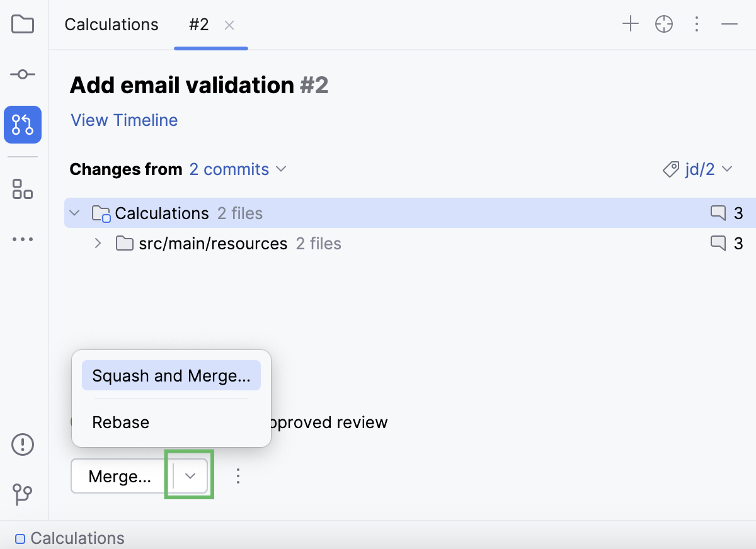Click the Pull Requests sidebar icon
This screenshot has height=549, width=756.
tap(22, 125)
